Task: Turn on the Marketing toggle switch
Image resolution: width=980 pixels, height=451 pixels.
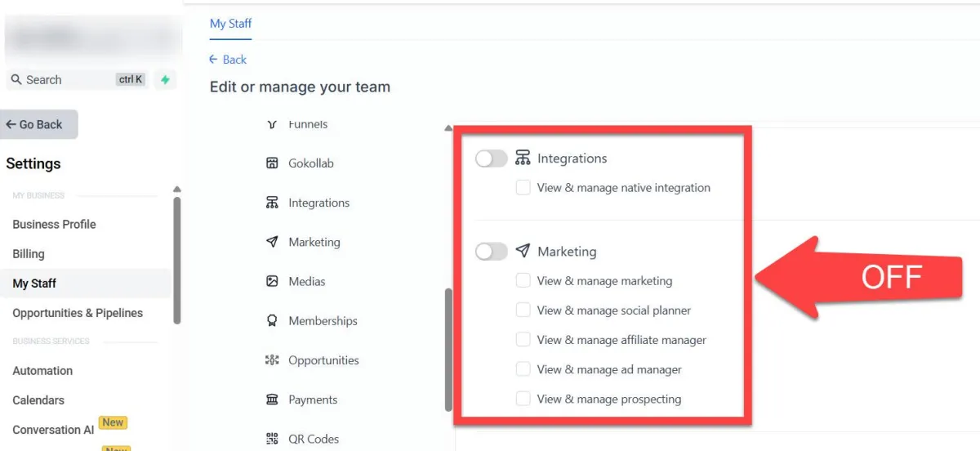Action: [x=492, y=252]
